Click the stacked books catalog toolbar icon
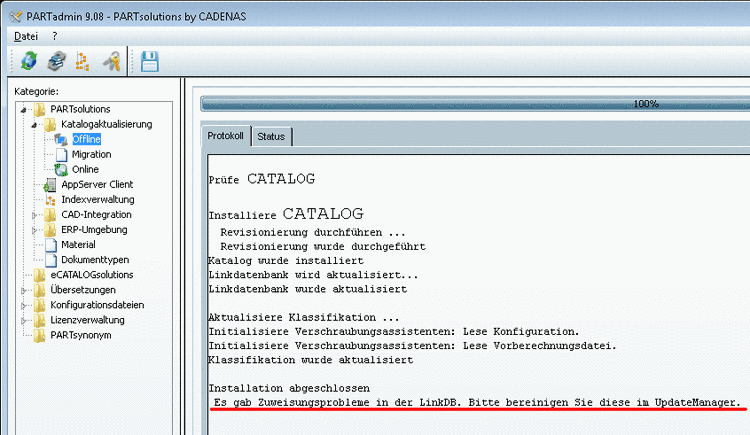 coord(56,61)
